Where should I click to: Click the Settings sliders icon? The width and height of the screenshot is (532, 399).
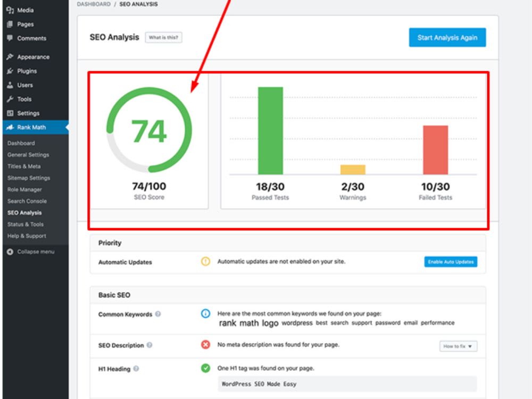click(x=10, y=113)
